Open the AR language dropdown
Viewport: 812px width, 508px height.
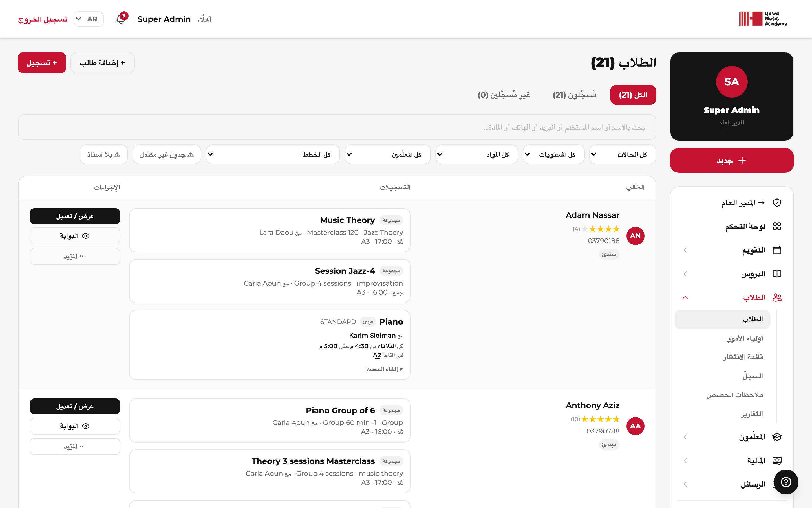[89, 19]
